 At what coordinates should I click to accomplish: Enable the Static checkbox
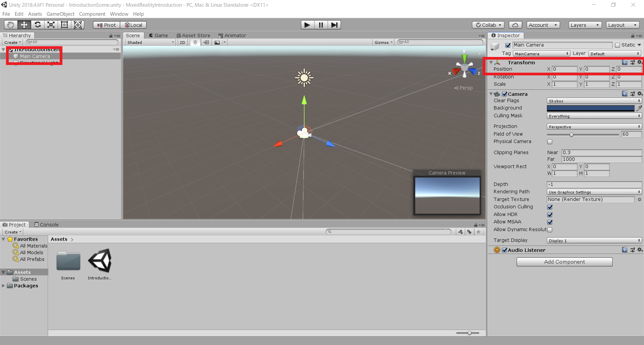(x=617, y=45)
